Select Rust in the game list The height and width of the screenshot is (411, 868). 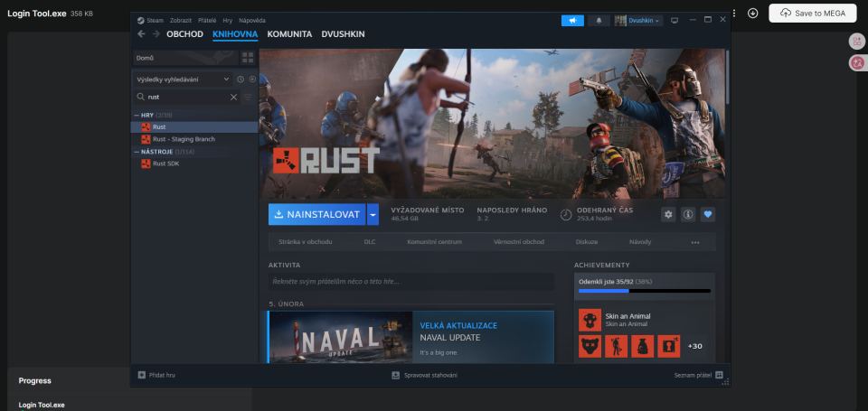(x=194, y=126)
